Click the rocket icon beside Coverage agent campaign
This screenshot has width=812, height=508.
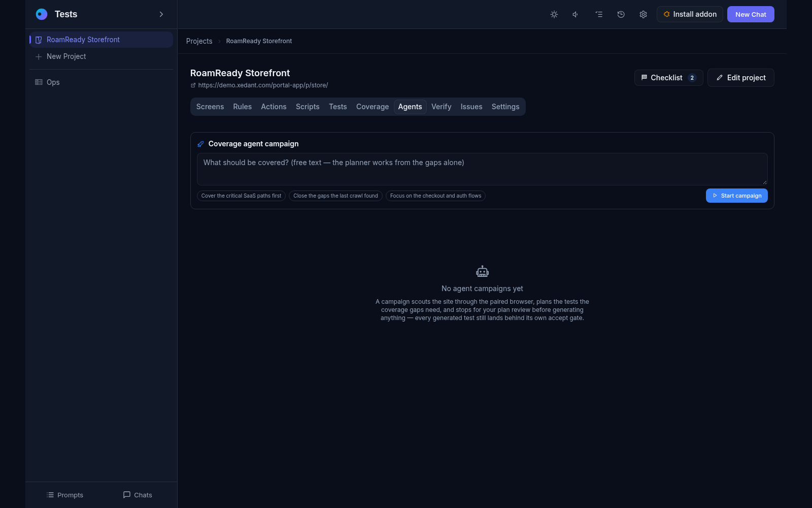200,144
